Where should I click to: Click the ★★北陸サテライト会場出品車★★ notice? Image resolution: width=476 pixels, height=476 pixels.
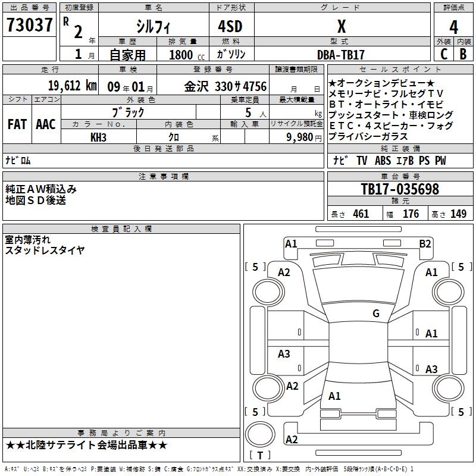(x=86, y=445)
